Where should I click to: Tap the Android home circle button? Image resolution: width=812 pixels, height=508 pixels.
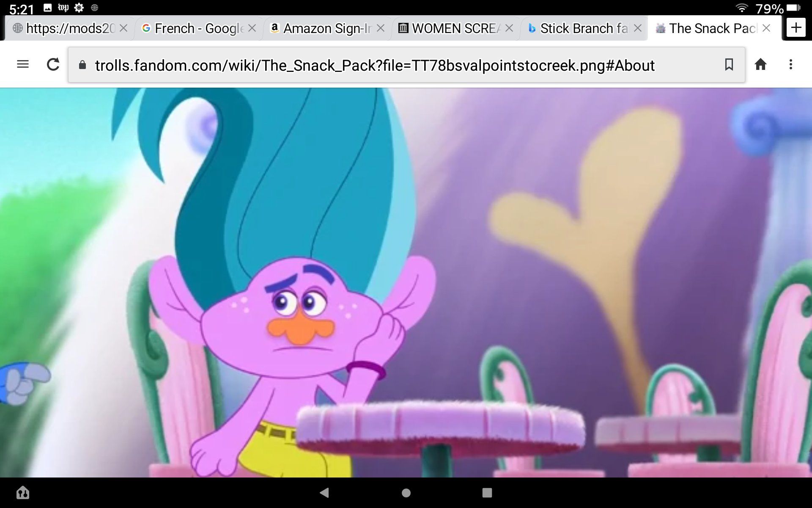pyautogui.click(x=406, y=493)
